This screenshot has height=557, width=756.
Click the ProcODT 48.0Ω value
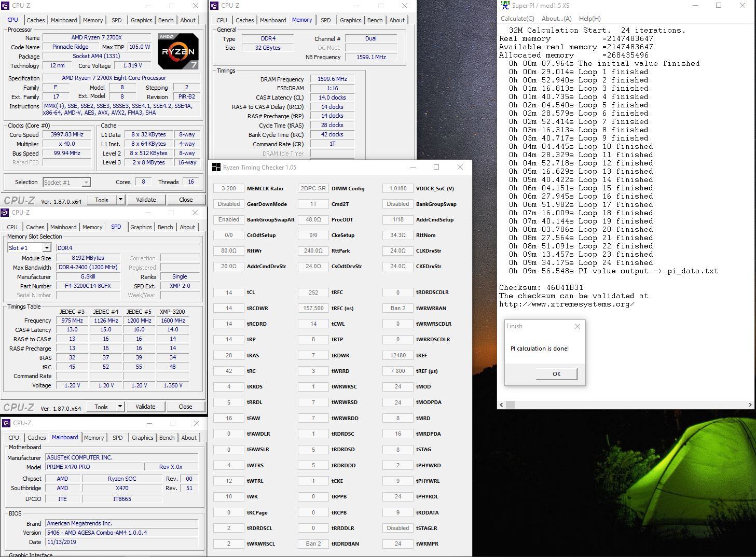(x=313, y=219)
